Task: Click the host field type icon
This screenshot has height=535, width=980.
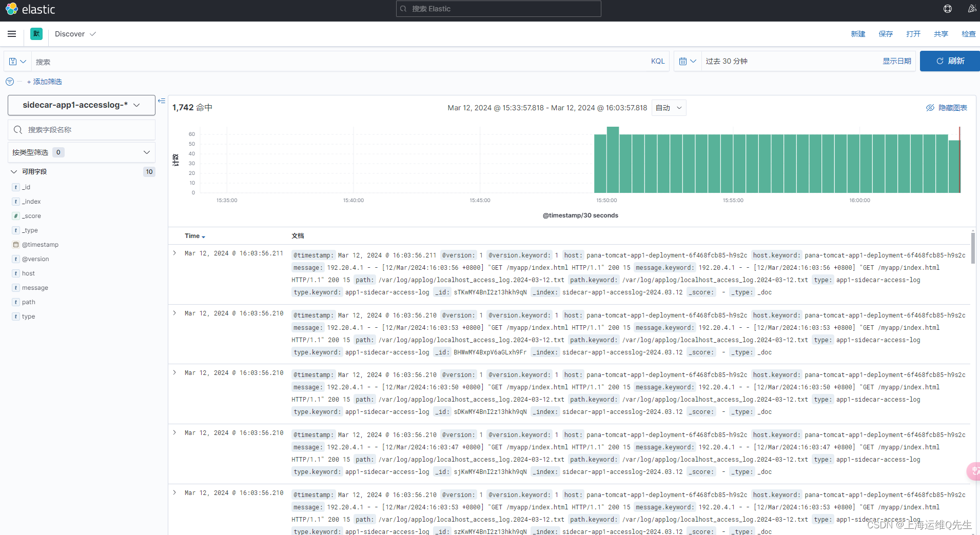Action: point(16,273)
